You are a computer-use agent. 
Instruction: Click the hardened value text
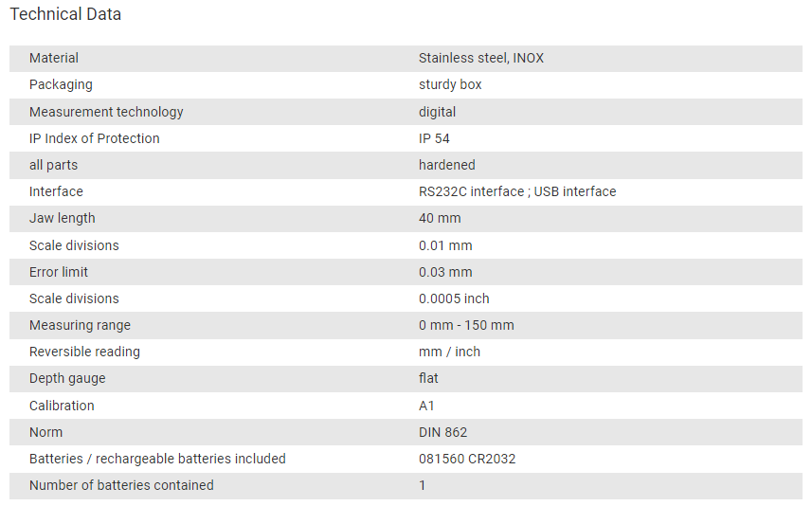tap(447, 165)
